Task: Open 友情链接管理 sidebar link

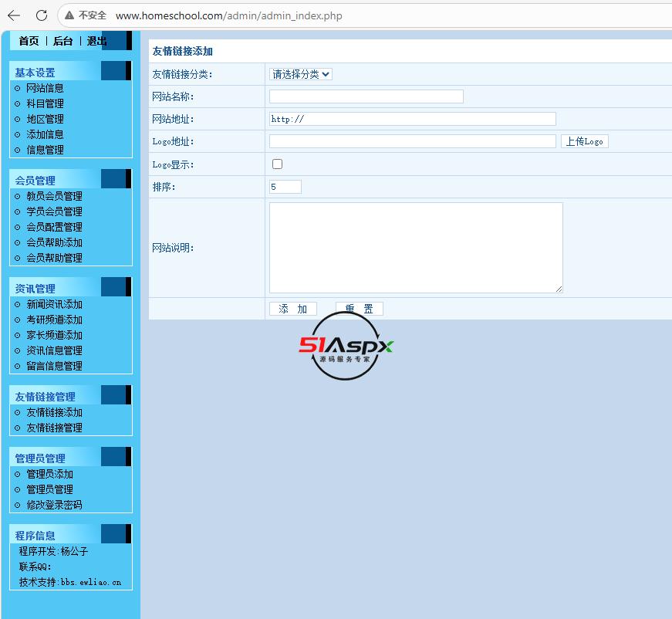Action: pyautogui.click(x=55, y=428)
